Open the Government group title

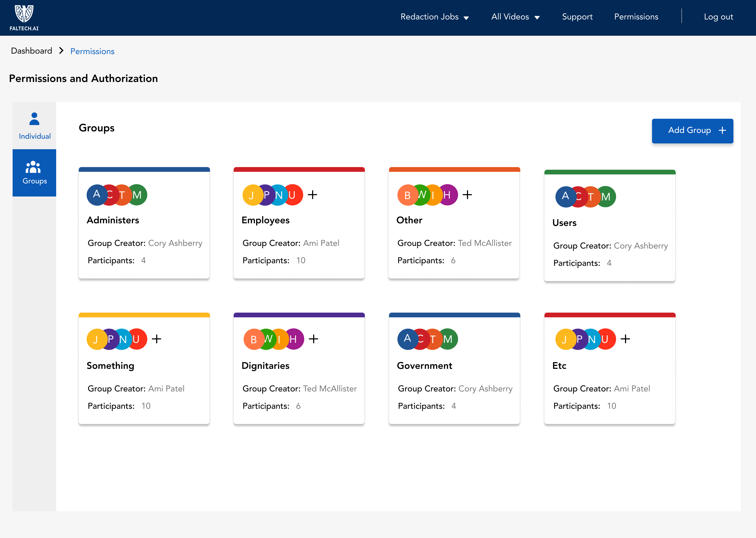(x=424, y=366)
